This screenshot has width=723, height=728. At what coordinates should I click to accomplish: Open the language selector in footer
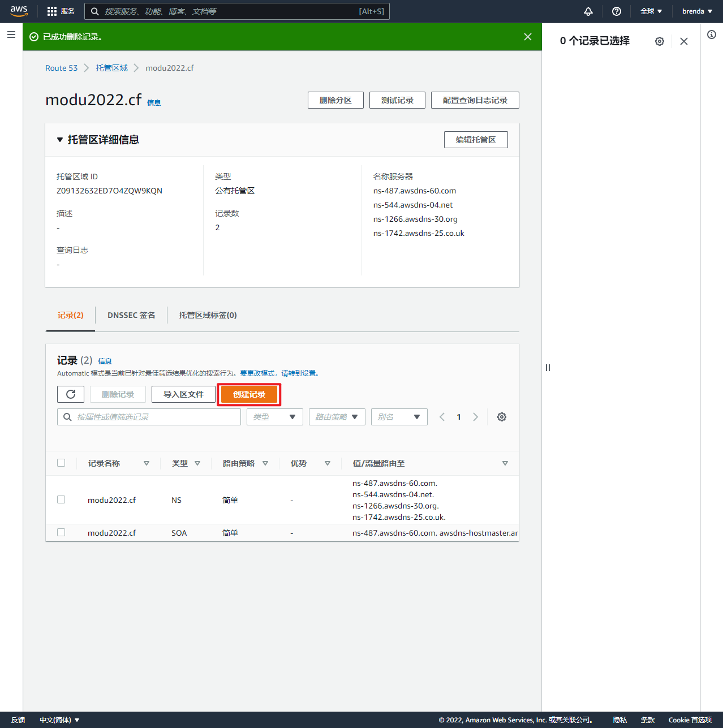pos(59,720)
